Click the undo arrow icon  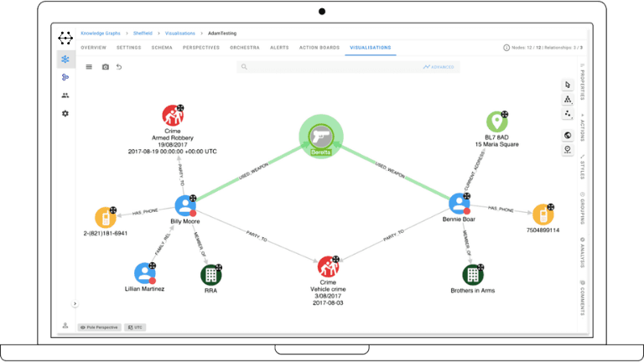(119, 66)
